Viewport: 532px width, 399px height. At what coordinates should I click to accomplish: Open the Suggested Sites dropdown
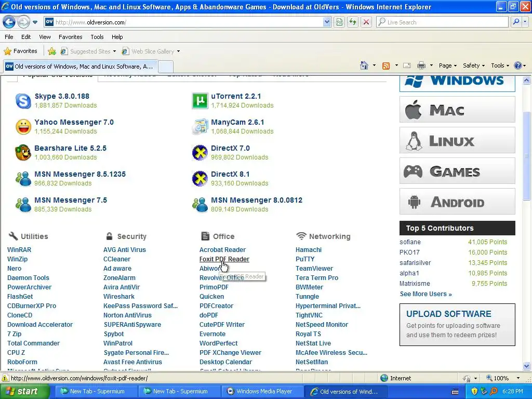88,51
